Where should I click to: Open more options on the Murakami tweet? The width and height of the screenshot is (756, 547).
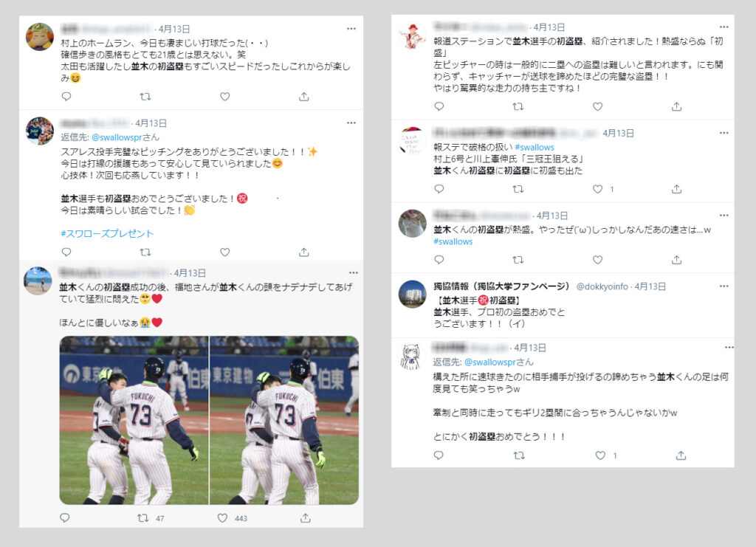[351, 29]
